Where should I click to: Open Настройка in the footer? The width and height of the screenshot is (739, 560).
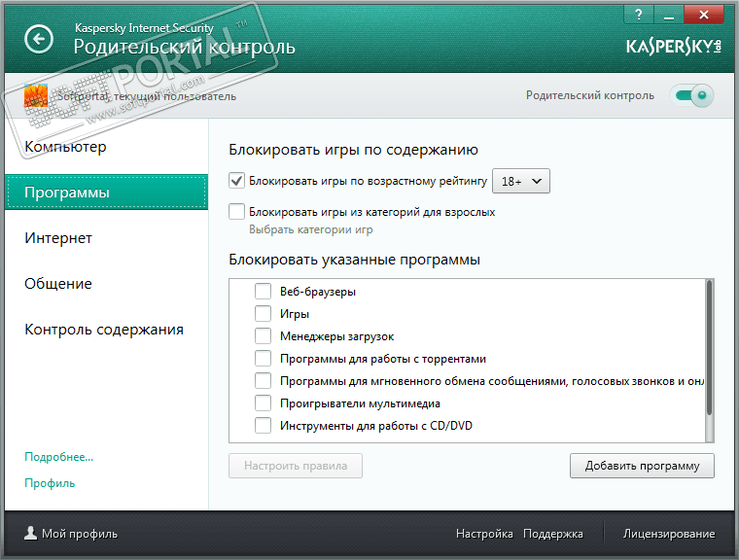click(484, 534)
